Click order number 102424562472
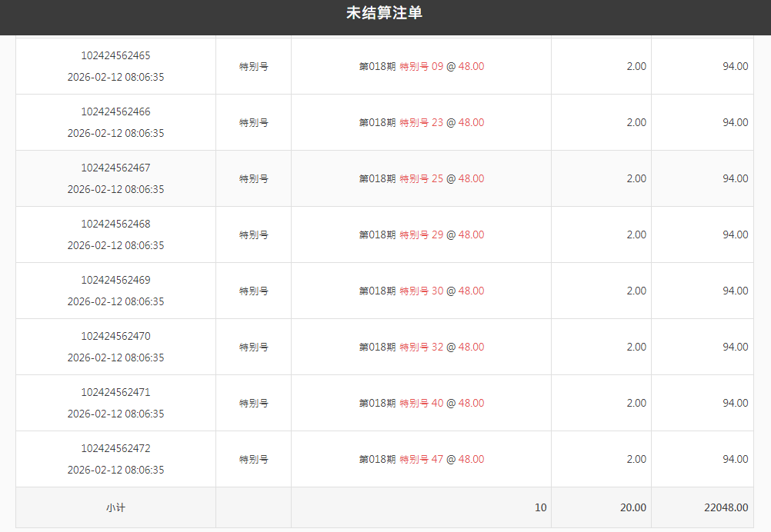 pos(115,449)
